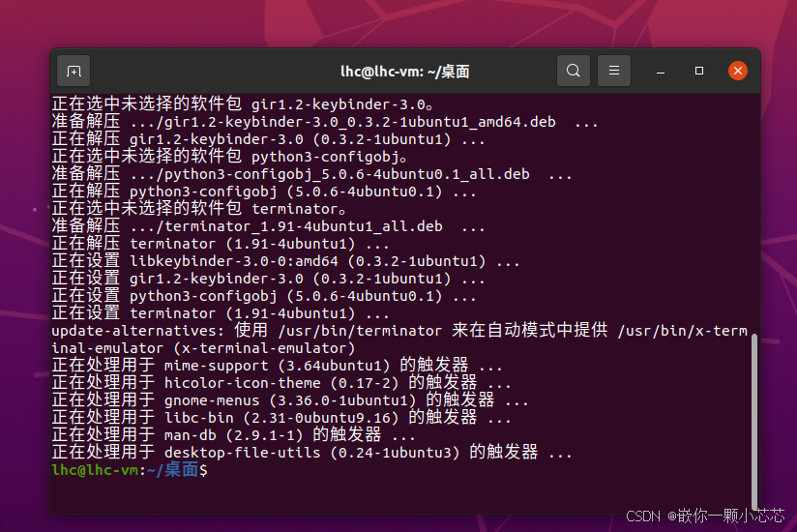797x532 pixels.
Task: Click the window title lhc@lhc-vm
Action: (x=404, y=72)
